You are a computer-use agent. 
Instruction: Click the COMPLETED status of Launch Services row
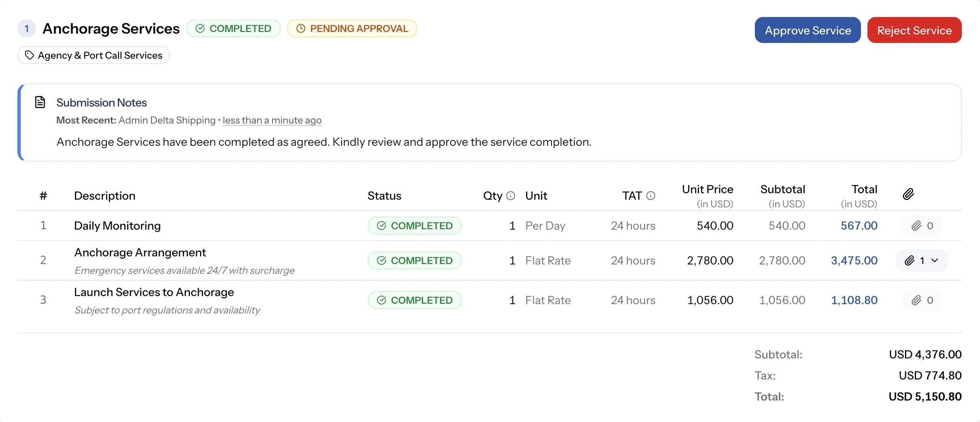click(415, 300)
